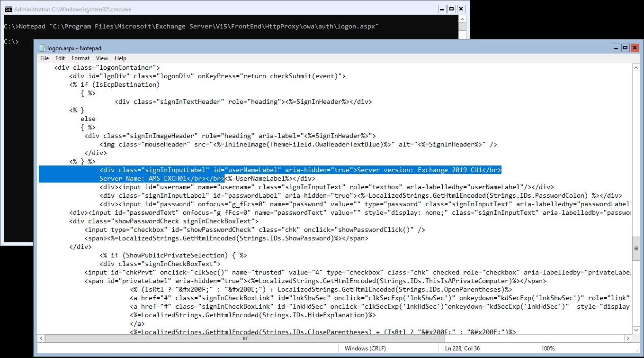644x358 pixels.
Task: Click the horizontal scrollbar thumb in Notepad
Action: click(245, 338)
